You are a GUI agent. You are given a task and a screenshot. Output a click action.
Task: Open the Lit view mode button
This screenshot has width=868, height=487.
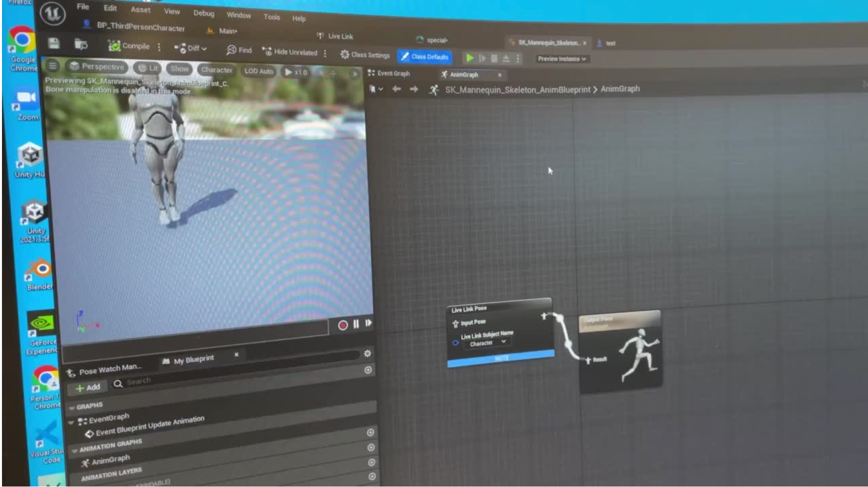pyautogui.click(x=148, y=68)
